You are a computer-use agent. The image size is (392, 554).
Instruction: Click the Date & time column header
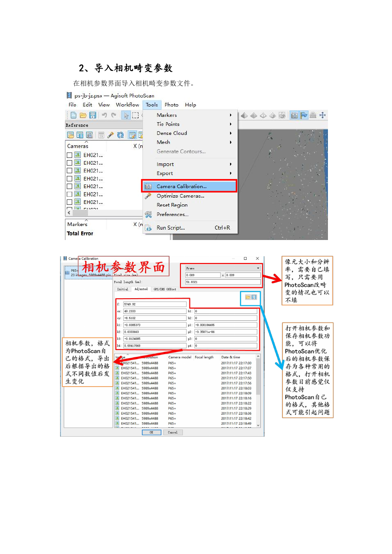(x=231, y=357)
